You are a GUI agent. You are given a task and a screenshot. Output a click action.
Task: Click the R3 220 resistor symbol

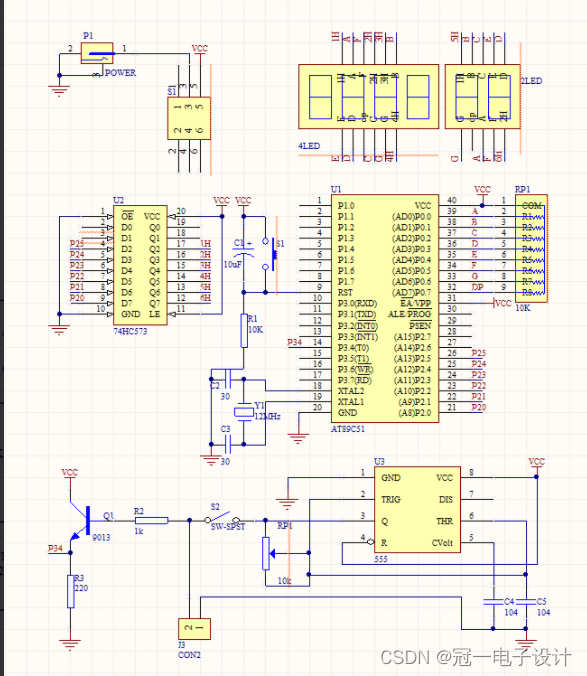pyautogui.click(x=71, y=591)
